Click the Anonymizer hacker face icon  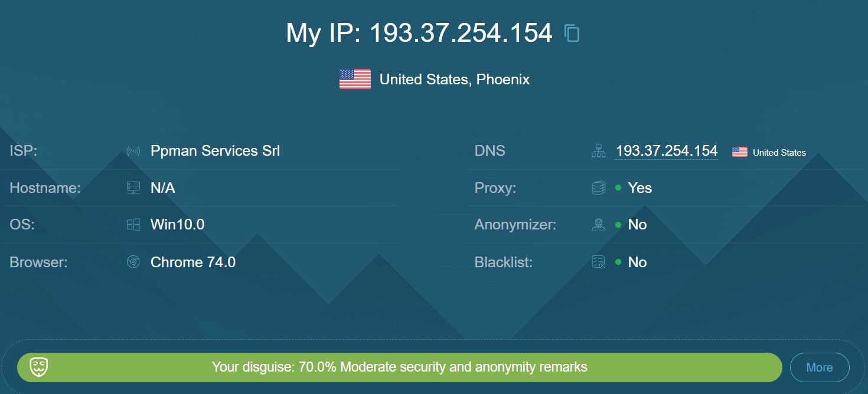coord(599,225)
